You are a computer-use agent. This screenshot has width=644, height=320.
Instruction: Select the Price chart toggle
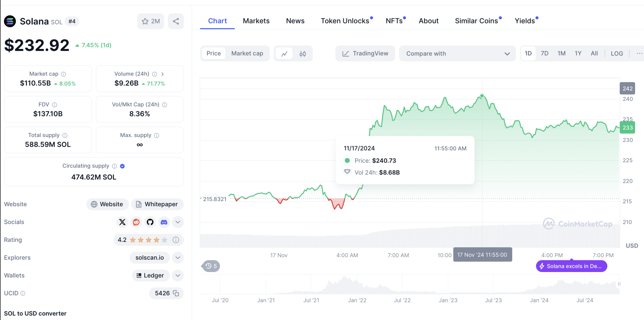(214, 54)
